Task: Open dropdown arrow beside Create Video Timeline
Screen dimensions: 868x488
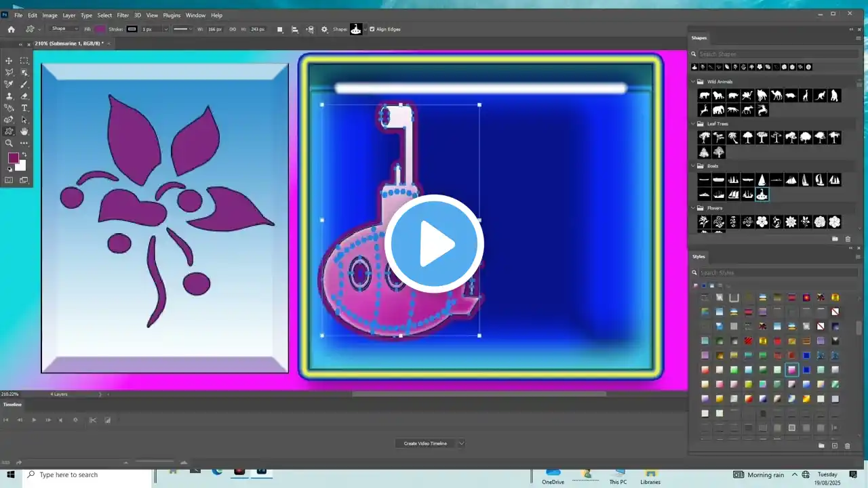Action: pos(461,443)
